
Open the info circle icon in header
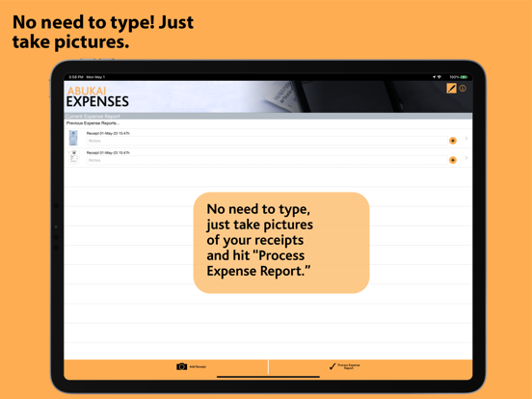pyautogui.click(x=463, y=89)
